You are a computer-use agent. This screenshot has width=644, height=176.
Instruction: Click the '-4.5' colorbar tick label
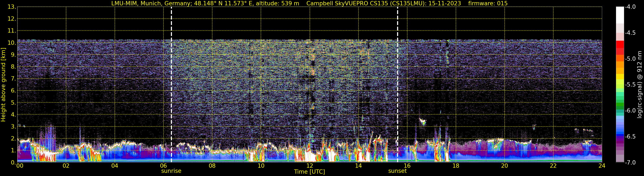pos(630,33)
